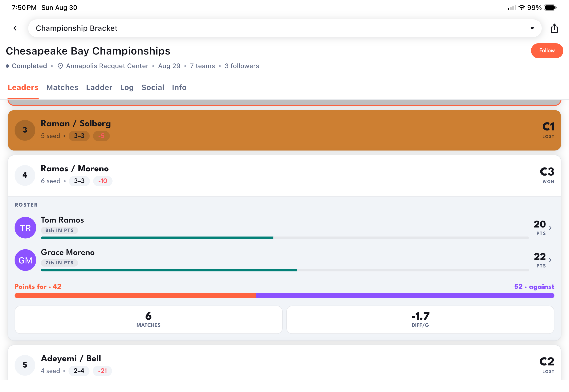This screenshot has width=569, height=392.
Task: Open Grace Moreno details via chevron
Action: pos(551,260)
